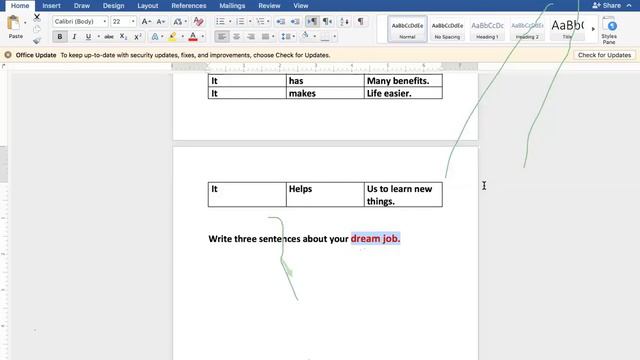Open the Mailings tab
The width and height of the screenshot is (640, 360).
(x=232, y=6)
